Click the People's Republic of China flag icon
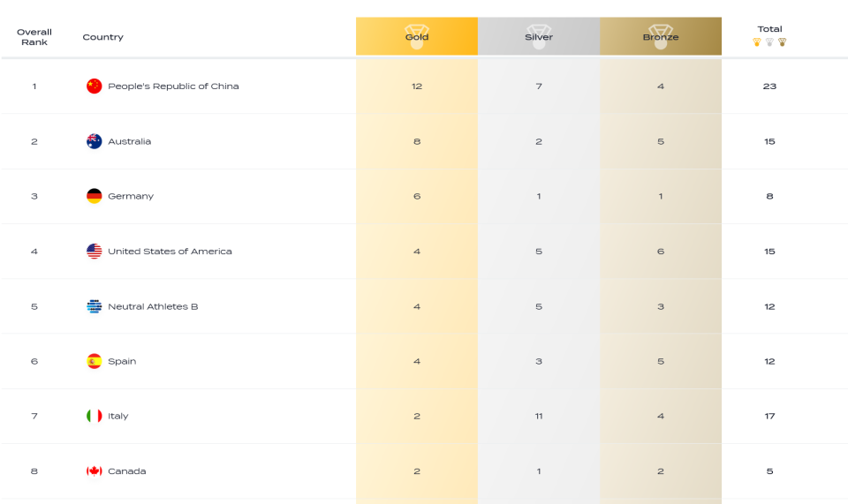The width and height of the screenshot is (848, 504). click(95, 86)
